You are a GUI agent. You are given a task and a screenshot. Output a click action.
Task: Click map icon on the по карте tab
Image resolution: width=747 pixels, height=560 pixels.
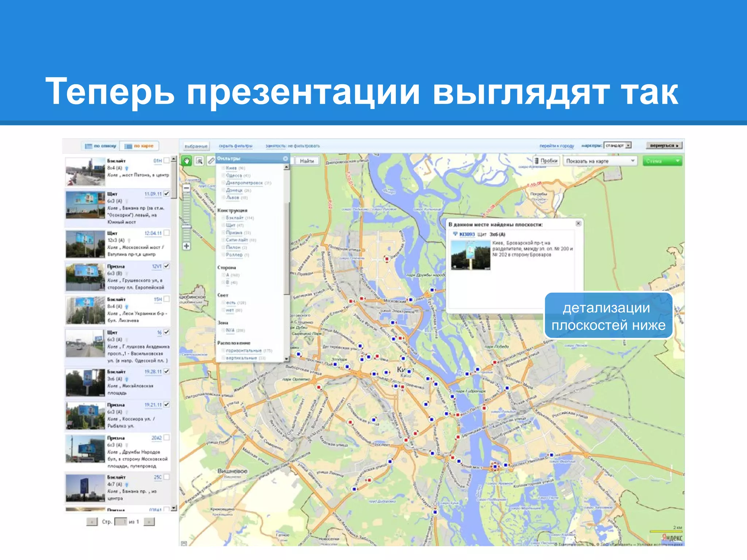(x=128, y=146)
